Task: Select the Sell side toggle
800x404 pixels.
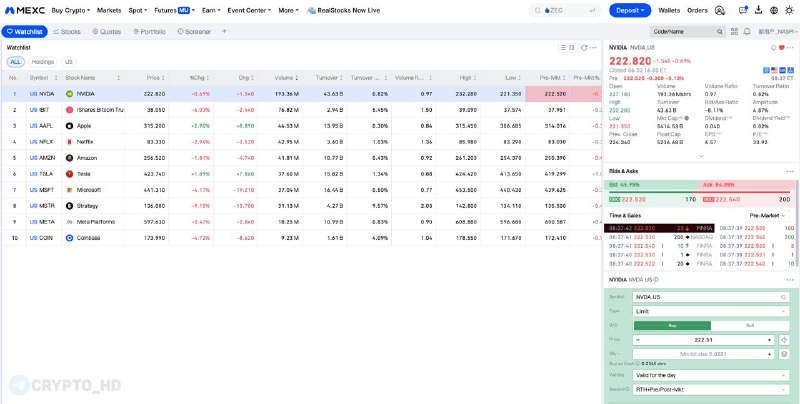Action: [x=750, y=325]
